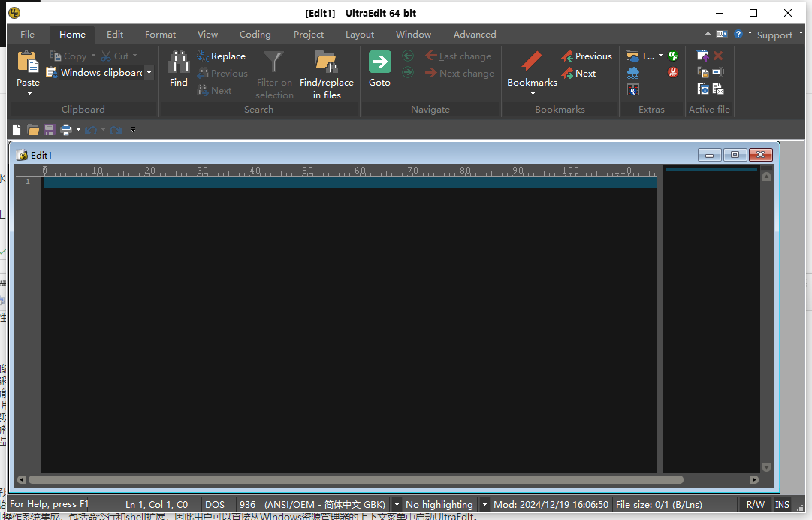Undo the last action via toolbar icon
The width and height of the screenshot is (812, 520).
(x=90, y=129)
